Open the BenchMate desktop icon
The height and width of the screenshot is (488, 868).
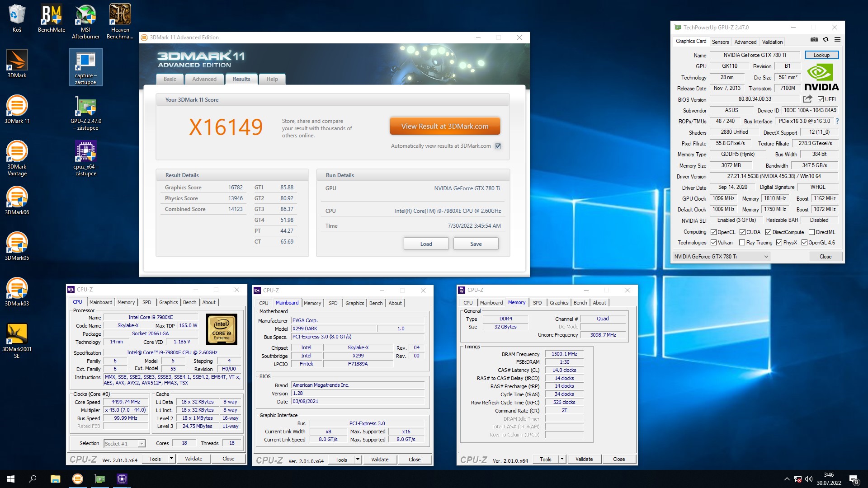pos(52,18)
